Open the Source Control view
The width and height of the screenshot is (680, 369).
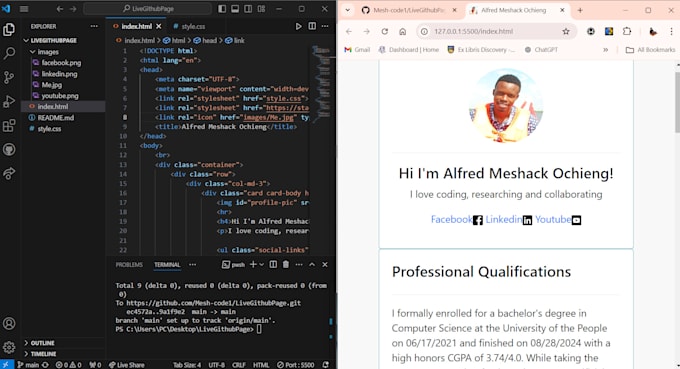pyautogui.click(x=9, y=77)
